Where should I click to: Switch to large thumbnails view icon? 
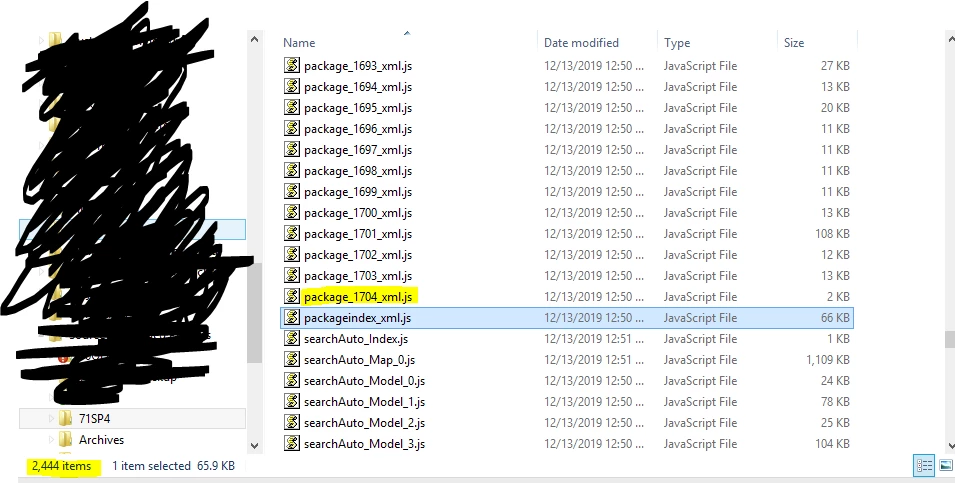[945, 466]
